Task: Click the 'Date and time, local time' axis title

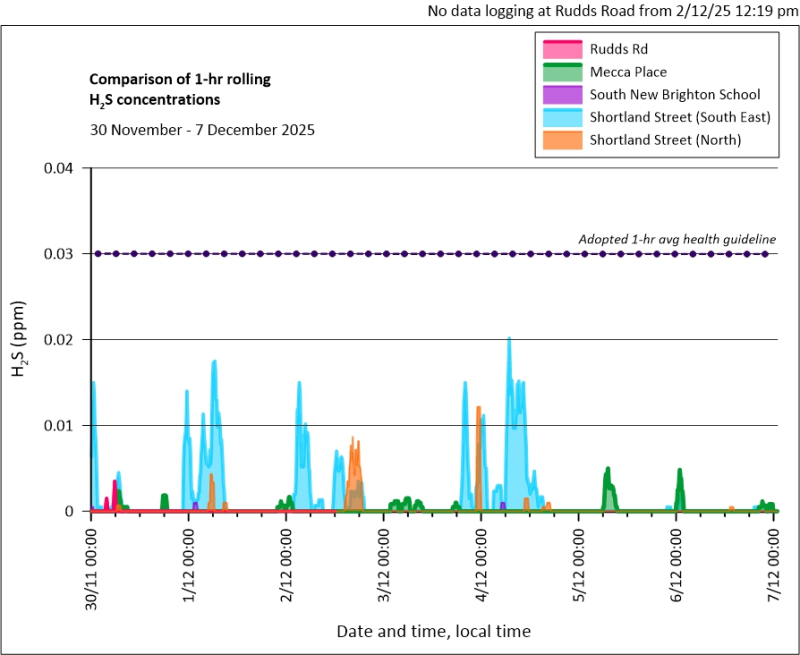Action: [x=433, y=631]
